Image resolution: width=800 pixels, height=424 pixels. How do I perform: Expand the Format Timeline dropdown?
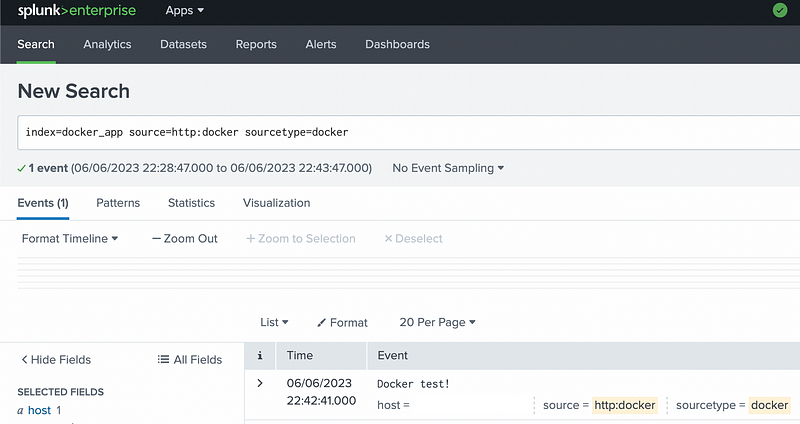pos(70,238)
